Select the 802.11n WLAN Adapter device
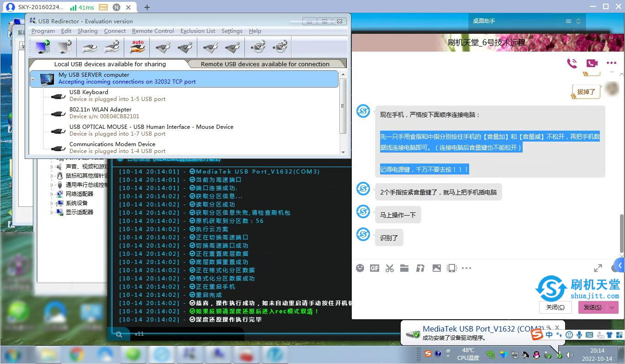The image size is (625, 364). (x=185, y=113)
